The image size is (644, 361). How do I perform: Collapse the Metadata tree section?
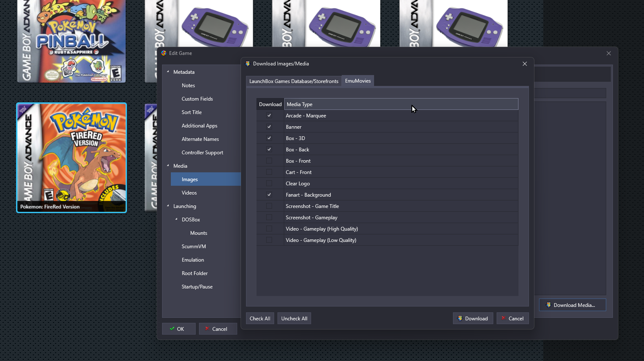[x=168, y=72]
